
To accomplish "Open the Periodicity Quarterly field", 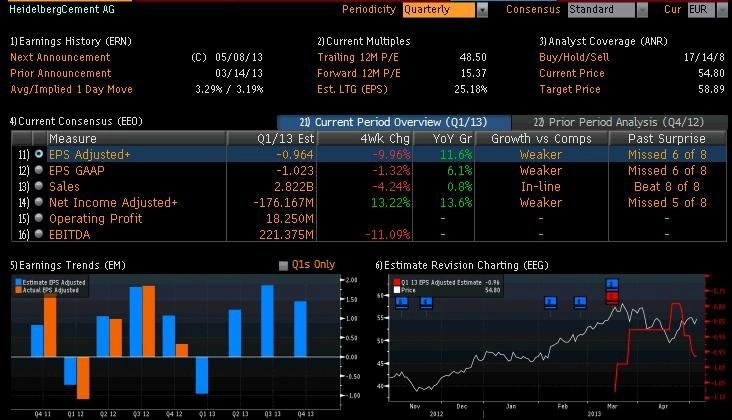I will 439,10.
